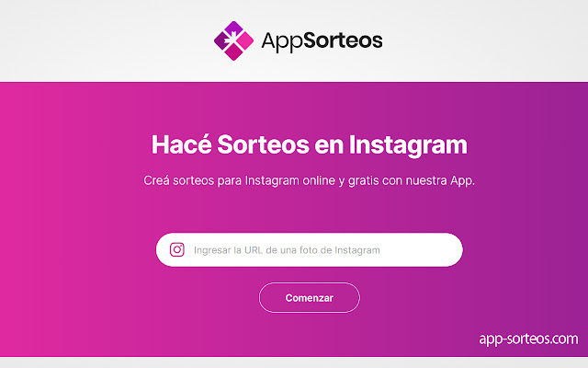Start the giveaway with the Comenzar button

(309, 298)
